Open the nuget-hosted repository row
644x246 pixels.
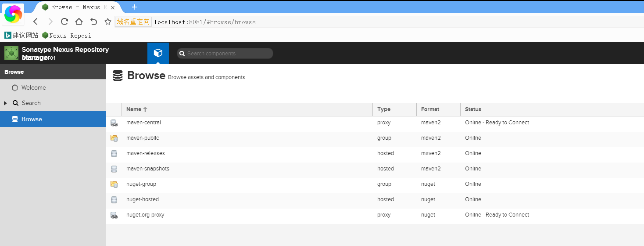click(x=143, y=199)
